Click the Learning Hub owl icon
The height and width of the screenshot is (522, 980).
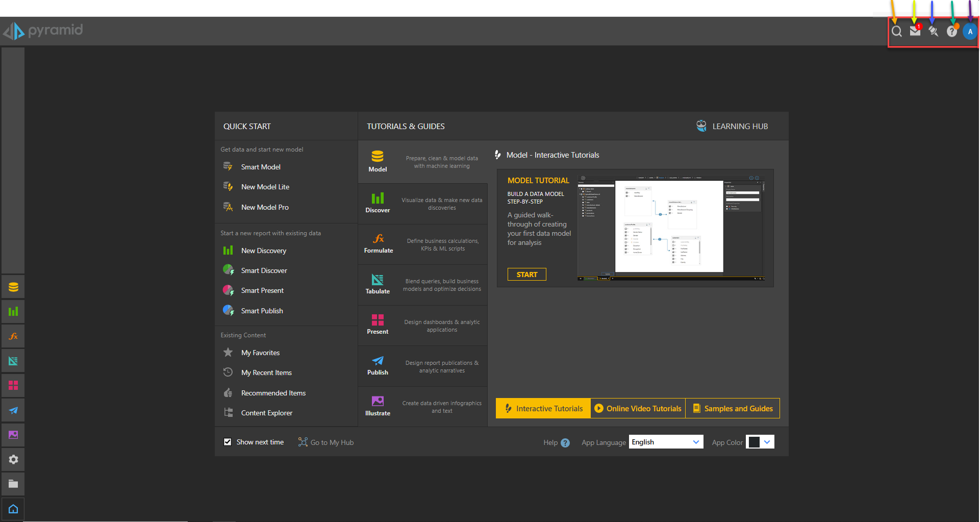[701, 126]
